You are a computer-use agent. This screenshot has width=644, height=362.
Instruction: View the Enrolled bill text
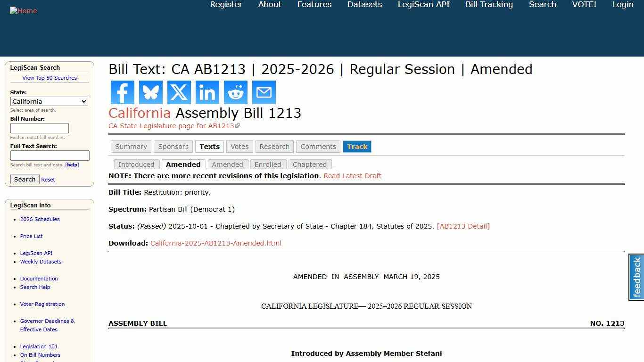(268, 164)
